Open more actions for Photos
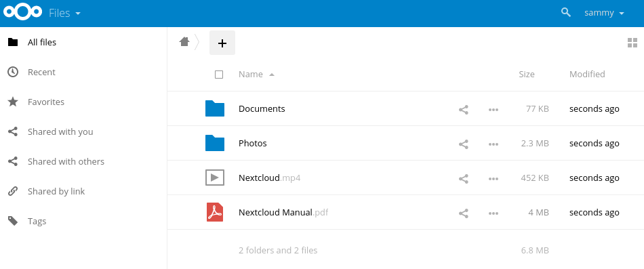 494,144
